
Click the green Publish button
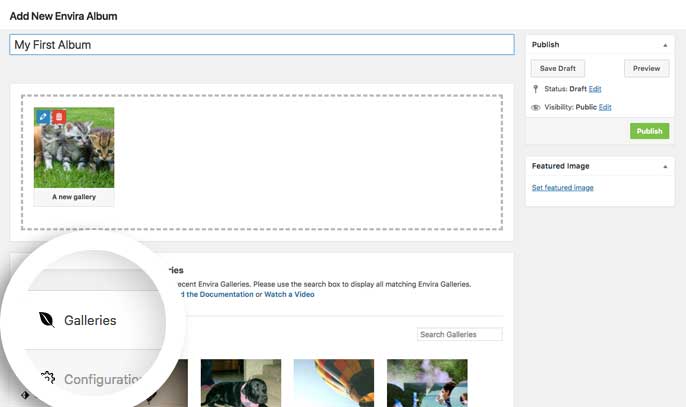point(650,131)
